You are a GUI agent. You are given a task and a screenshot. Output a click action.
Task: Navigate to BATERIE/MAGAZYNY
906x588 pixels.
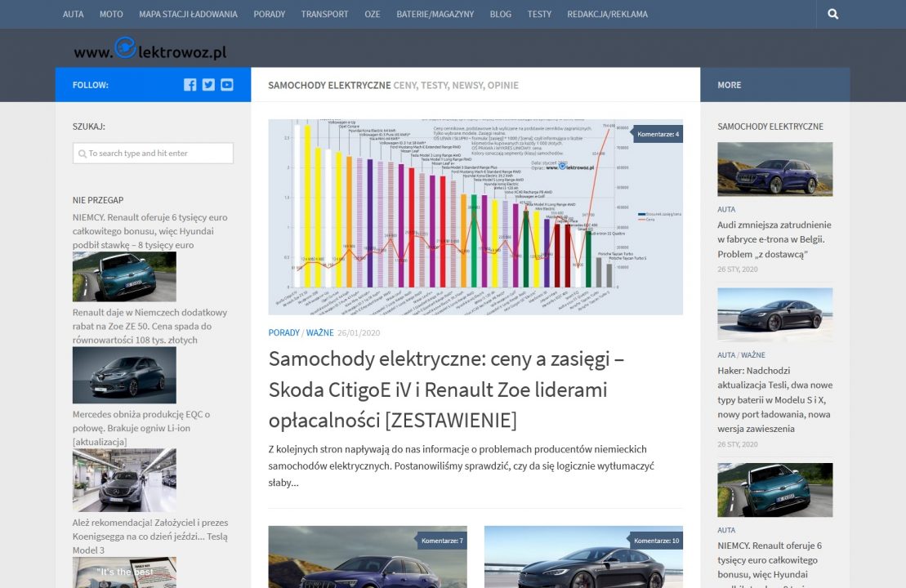tap(435, 14)
